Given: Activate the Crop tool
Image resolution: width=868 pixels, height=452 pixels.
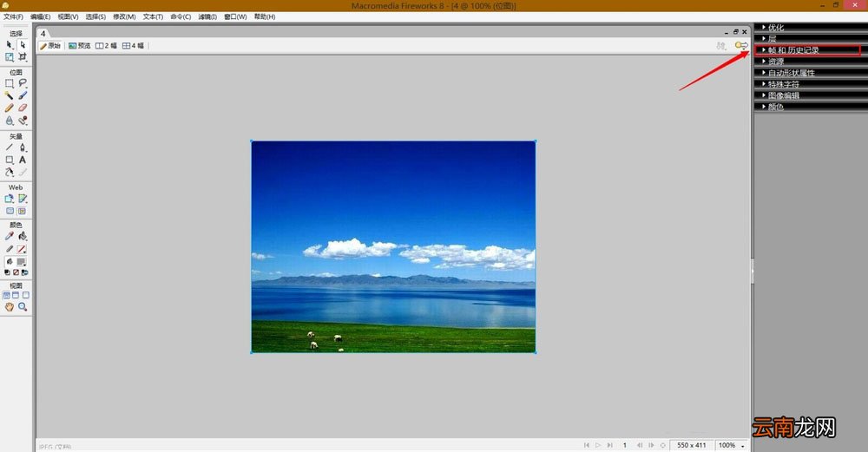Looking at the screenshot, I should click(23, 57).
